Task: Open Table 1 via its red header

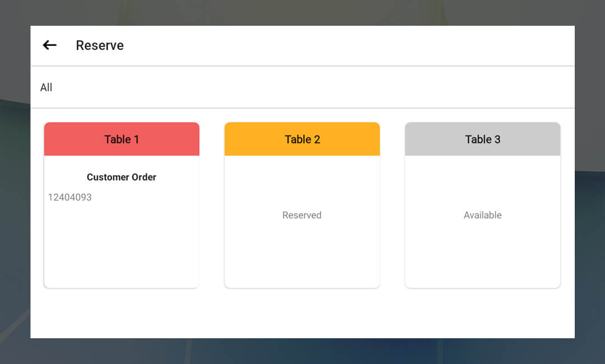Action: (122, 139)
